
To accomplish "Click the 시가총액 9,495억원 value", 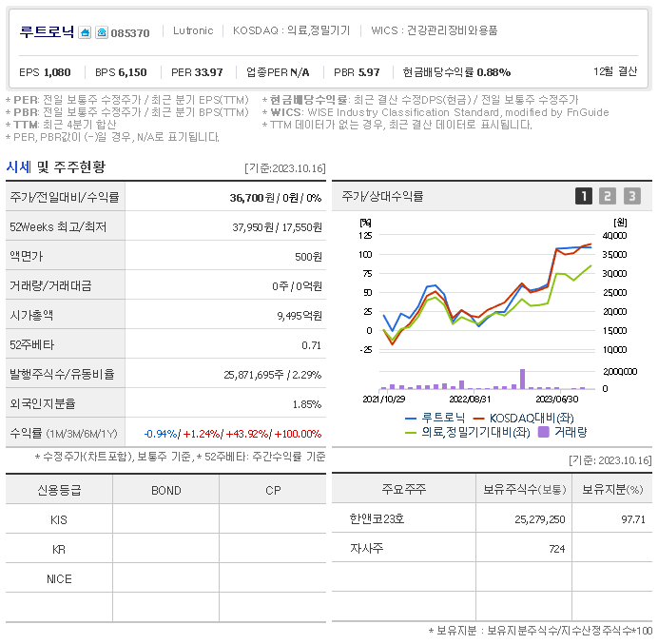I will [300, 315].
